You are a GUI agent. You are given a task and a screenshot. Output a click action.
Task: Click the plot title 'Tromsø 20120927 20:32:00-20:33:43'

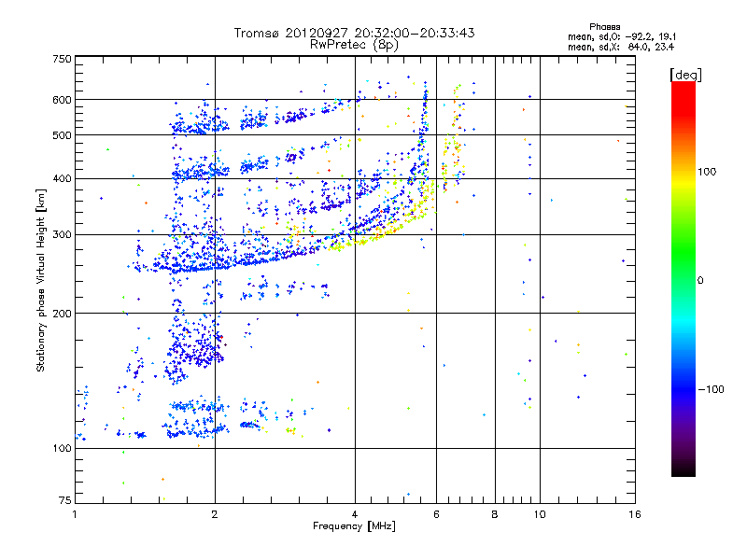[354, 33]
